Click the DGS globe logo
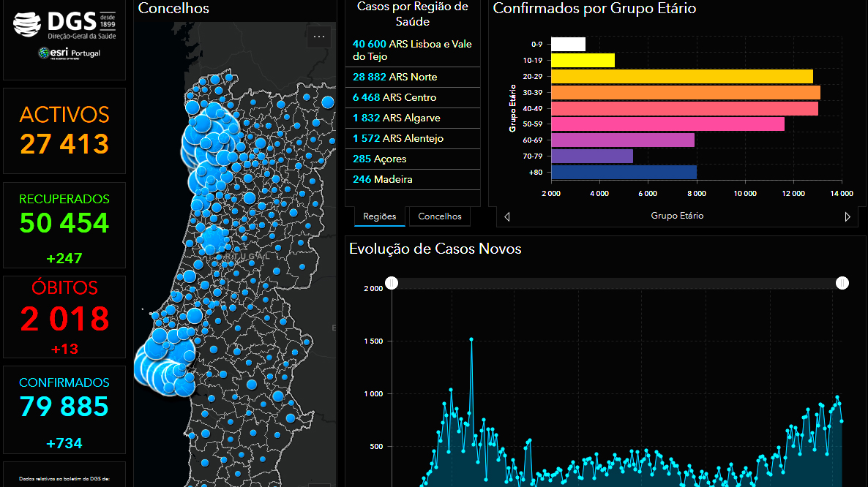Image resolution: width=868 pixels, height=487 pixels. pos(27,24)
